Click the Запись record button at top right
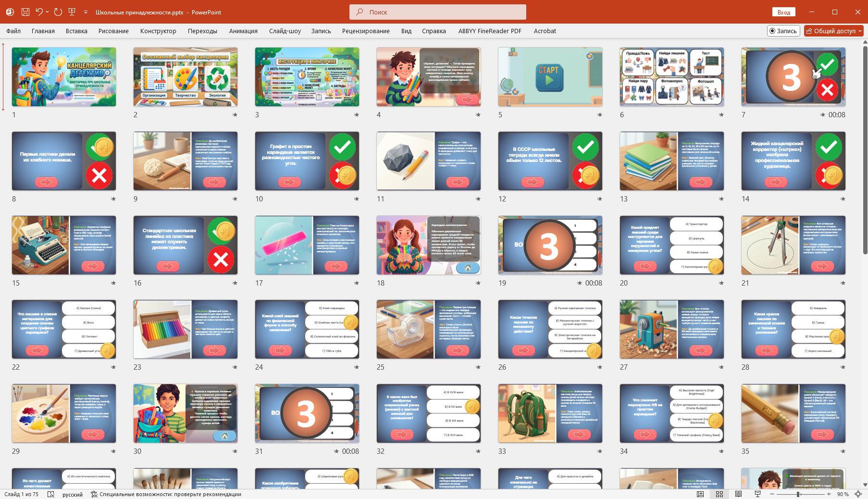The width and height of the screenshot is (868, 499). pyautogui.click(x=783, y=31)
